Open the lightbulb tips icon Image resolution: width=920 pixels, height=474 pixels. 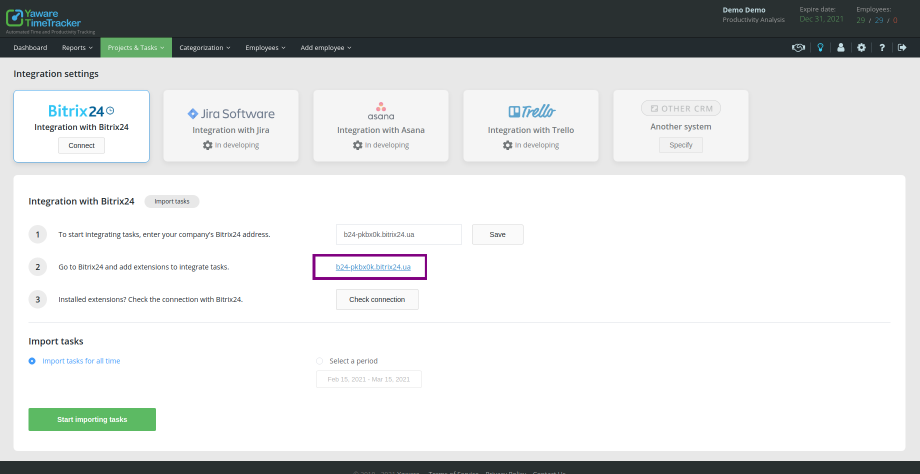pyautogui.click(x=820, y=48)
